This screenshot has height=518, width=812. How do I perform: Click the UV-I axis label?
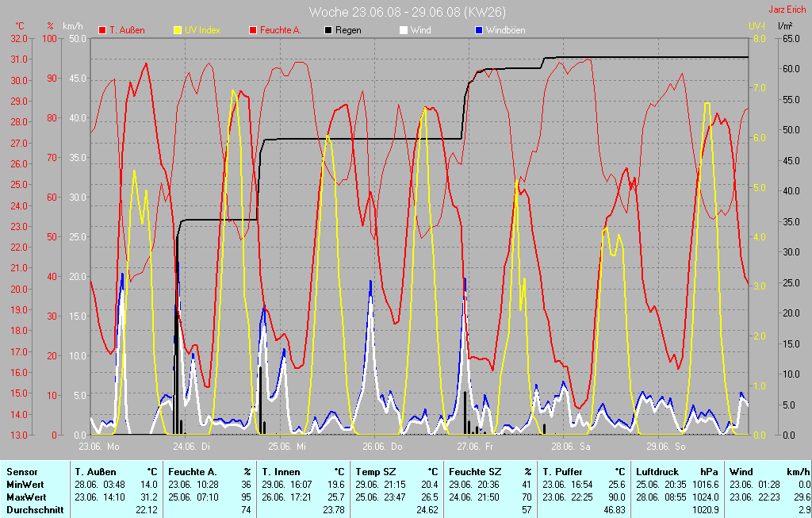coord(757,26)
